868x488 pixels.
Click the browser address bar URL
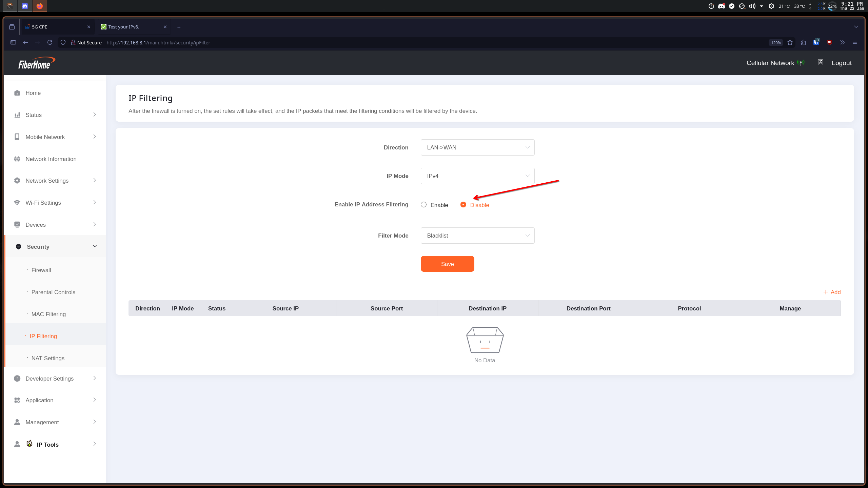[158, 42]
